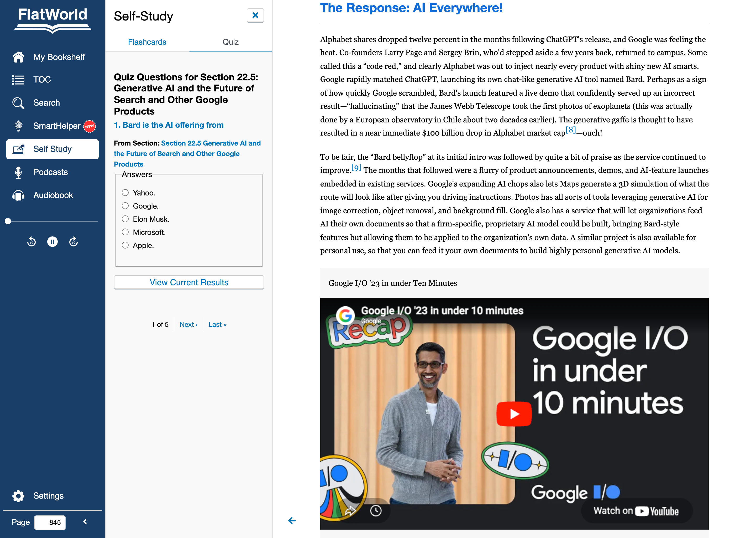756x538 pixels.
Task: Rewind audio 10 seconds
Action: tap(31, 241)
